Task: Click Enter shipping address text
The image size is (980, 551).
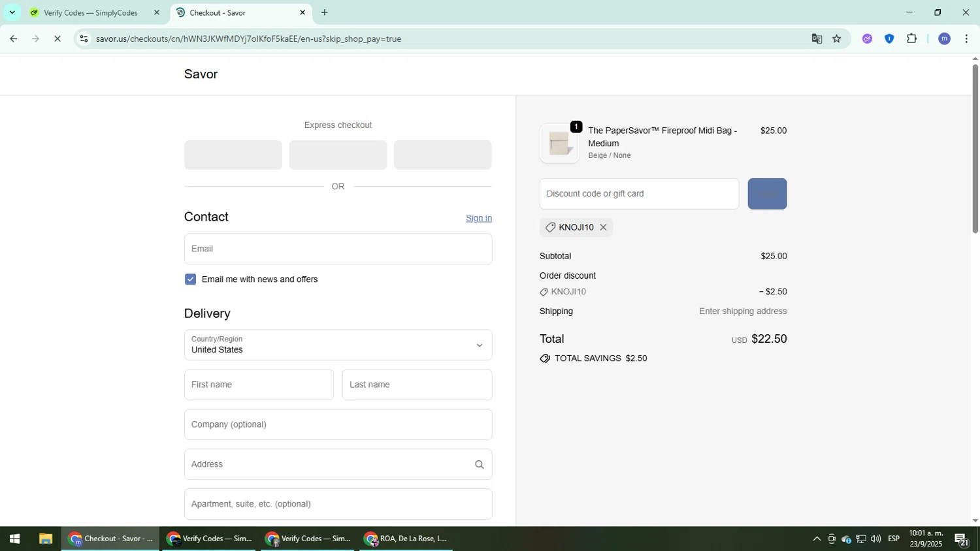Action: [x=743, y=311]
